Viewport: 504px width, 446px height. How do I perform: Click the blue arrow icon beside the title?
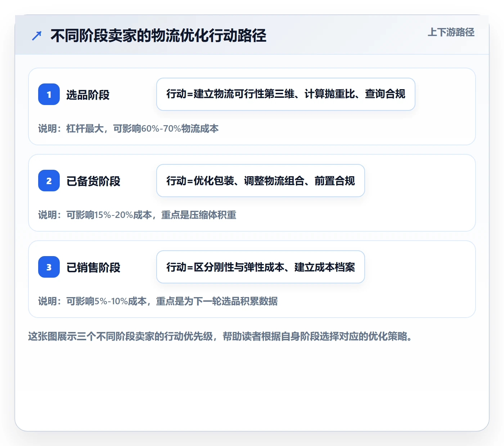click(x=37, y=36)
